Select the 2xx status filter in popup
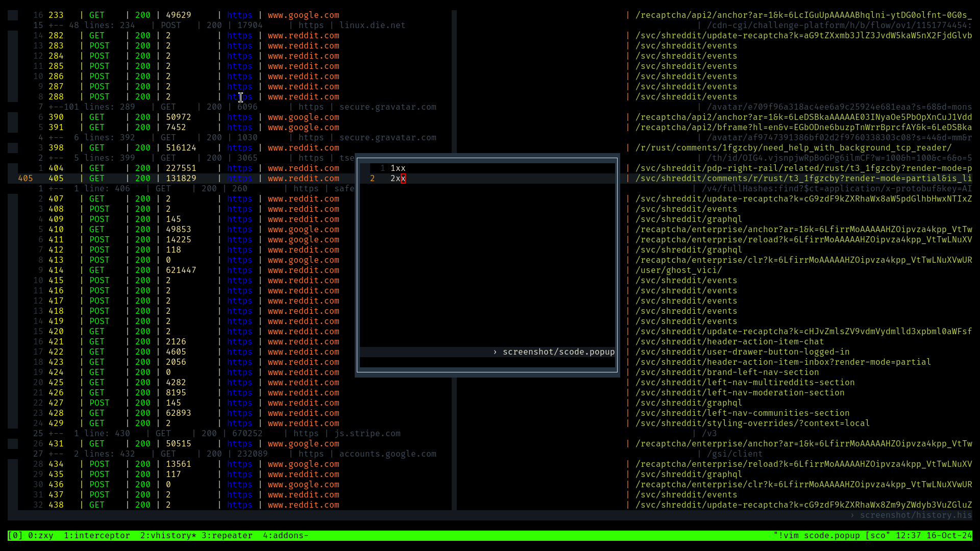The width and height of the screenshot is (980, 551). 398,179
